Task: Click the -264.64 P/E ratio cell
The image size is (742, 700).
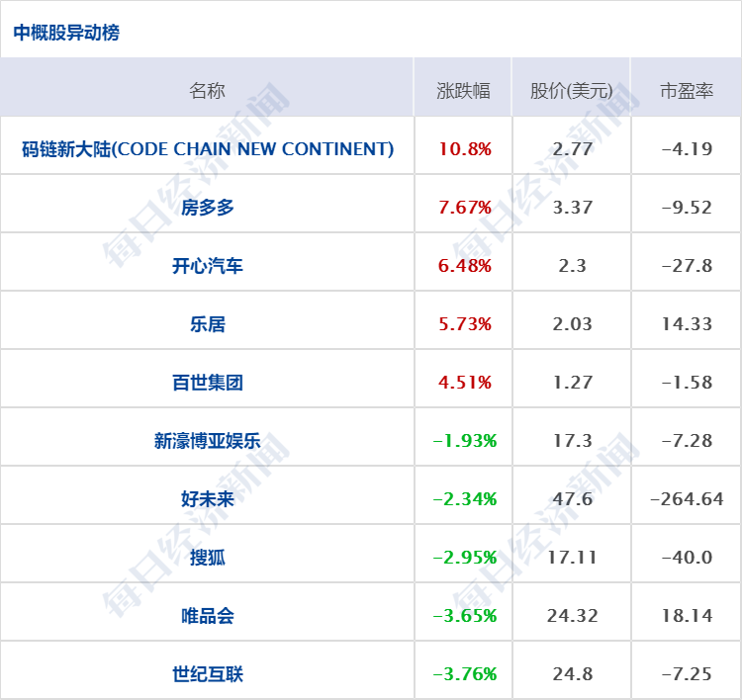Action: click(687, 499)
